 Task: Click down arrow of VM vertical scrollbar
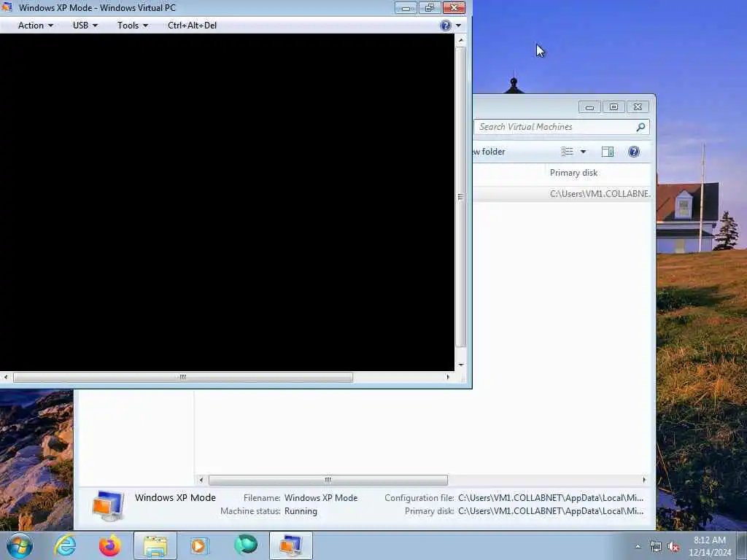pyautogui.click(x=461, y=365)
